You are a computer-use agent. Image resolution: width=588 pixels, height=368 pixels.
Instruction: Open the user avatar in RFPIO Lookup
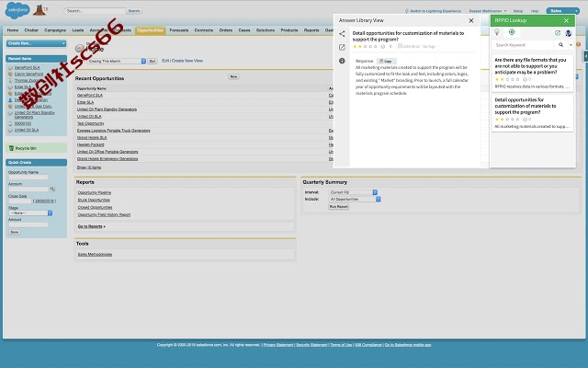(569, 33)
